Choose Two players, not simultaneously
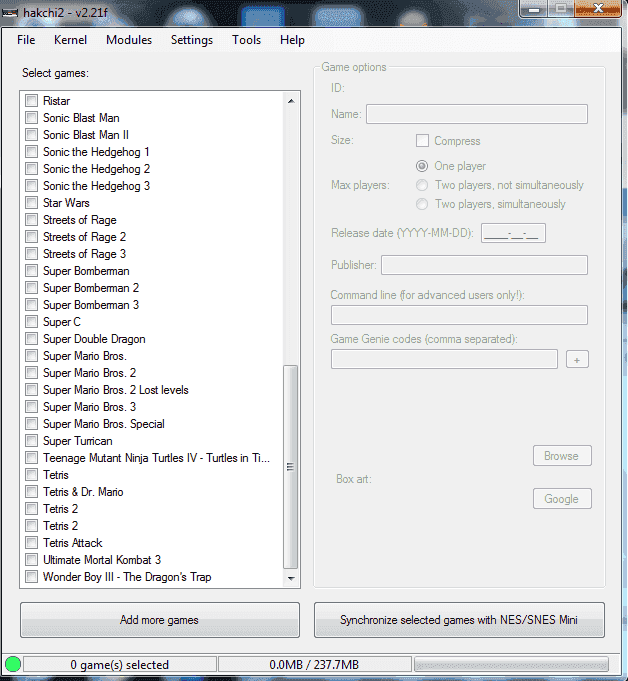 [422, 185]
